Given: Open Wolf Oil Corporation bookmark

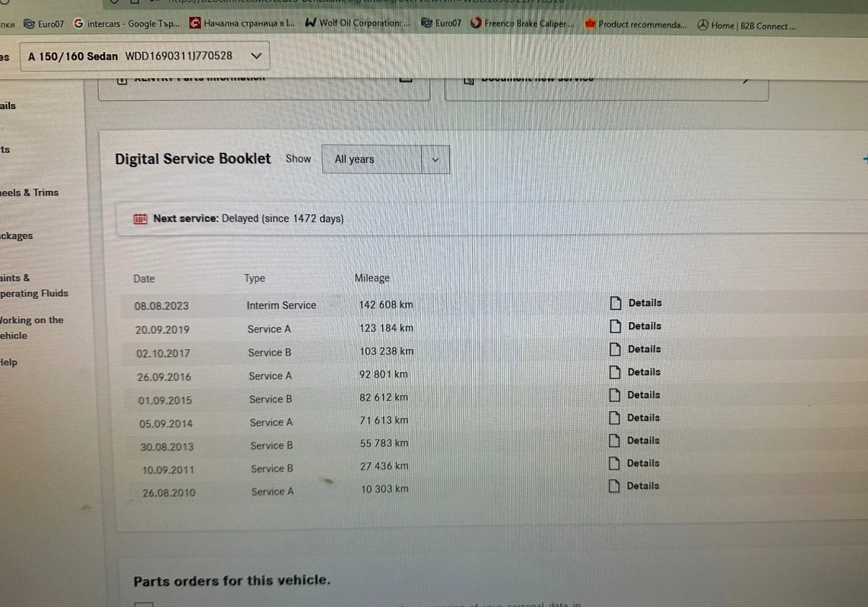Looking at the screenshot, I should [x=358, y=23].
